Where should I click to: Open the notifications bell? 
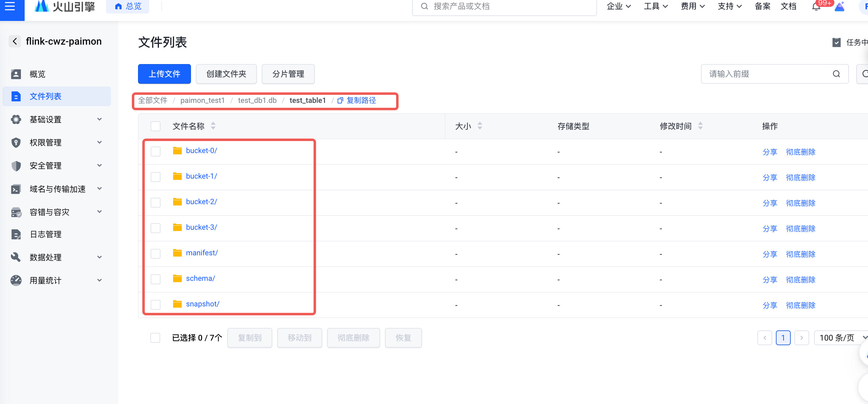[816, 6]
